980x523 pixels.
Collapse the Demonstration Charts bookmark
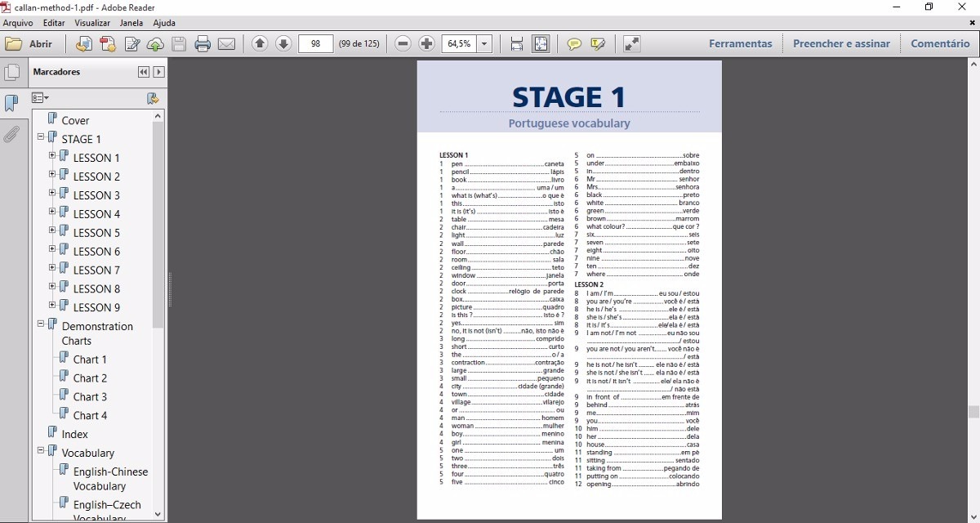click(41, 324)
